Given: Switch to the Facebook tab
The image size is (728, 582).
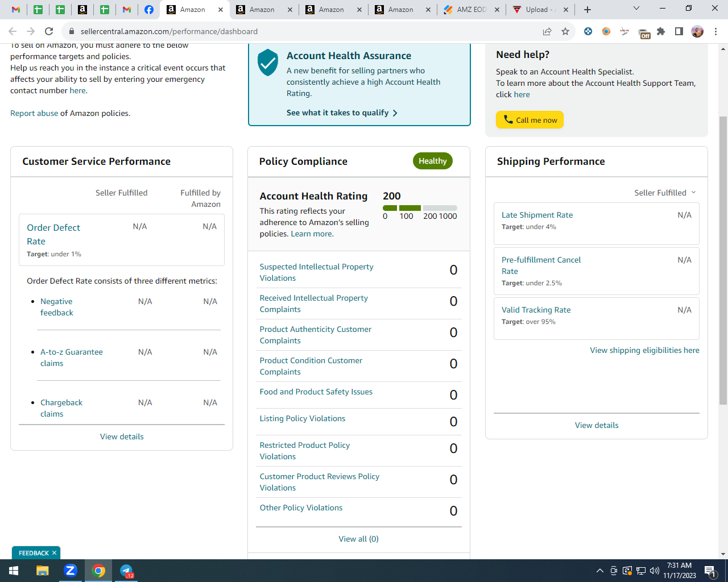Looking at the screenshot, I should [149, 10].
